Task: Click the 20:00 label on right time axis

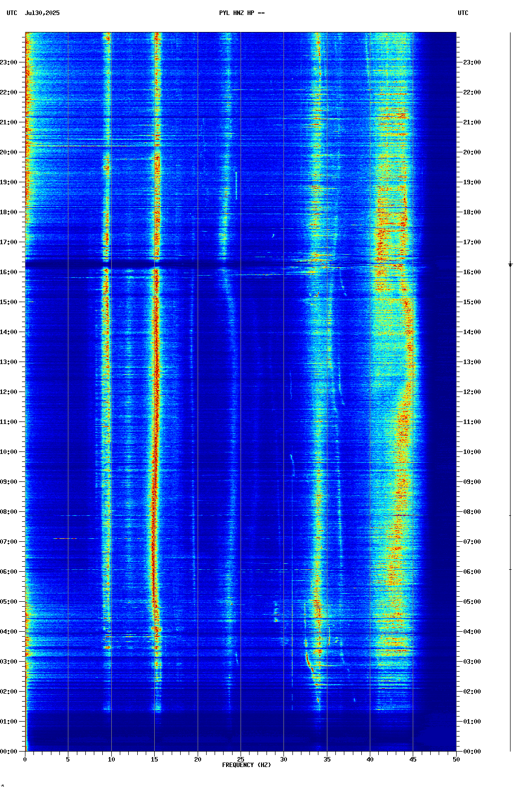Action: [472, 152]
